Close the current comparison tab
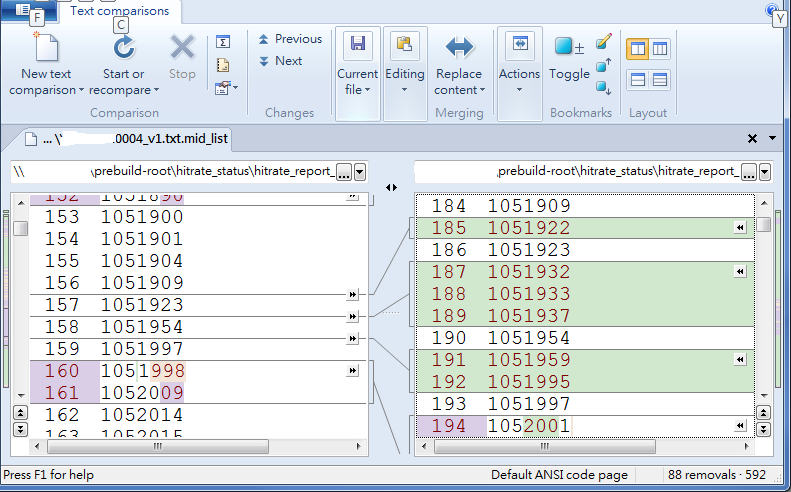Viewport: 791px width, 492px height. pos(752,138)
